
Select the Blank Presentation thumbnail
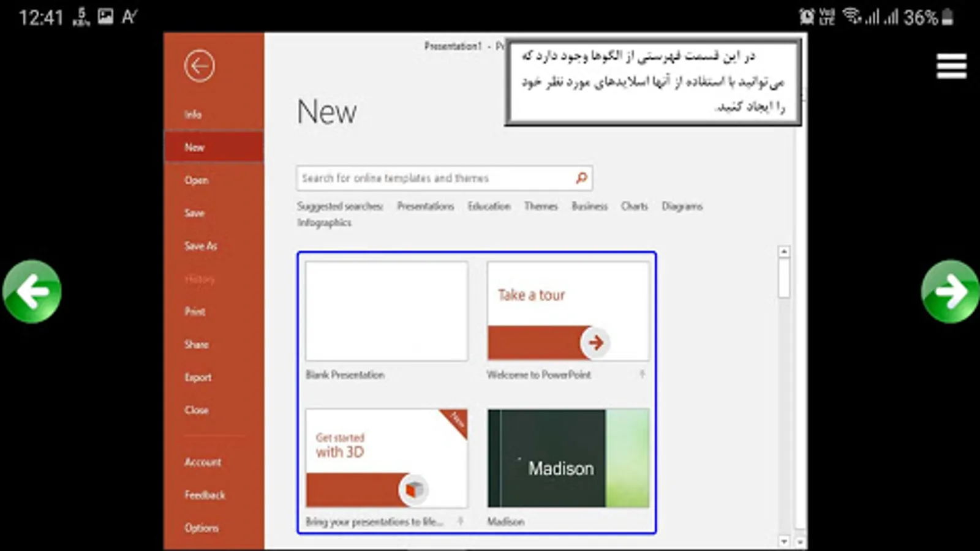386,311
